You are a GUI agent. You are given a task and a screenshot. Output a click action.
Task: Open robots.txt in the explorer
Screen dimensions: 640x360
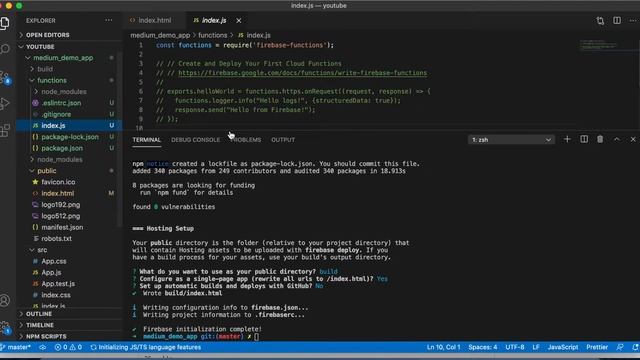pyautogui.click(x=56, y=239)
